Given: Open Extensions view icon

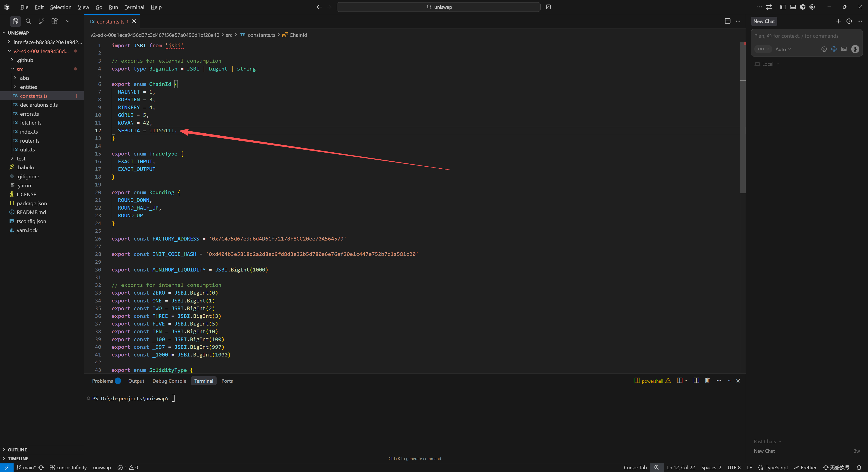Looking at the screenshot, I should click(x=54, y=21).
